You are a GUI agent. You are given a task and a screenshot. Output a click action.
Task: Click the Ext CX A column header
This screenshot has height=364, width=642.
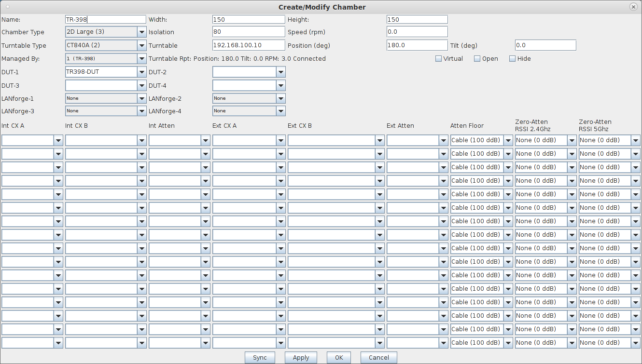(x=224, y=126)
